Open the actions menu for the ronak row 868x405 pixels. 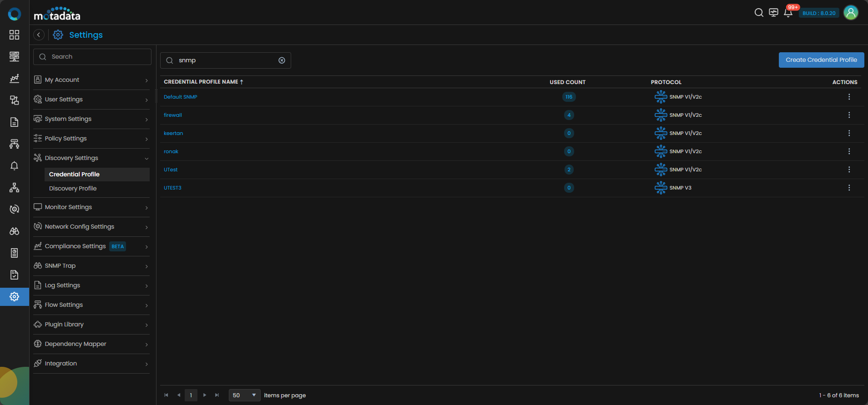pos(849,151)
